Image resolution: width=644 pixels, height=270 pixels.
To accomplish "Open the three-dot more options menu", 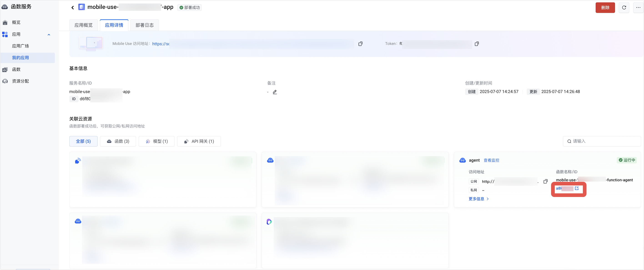I will click(638, 7).
